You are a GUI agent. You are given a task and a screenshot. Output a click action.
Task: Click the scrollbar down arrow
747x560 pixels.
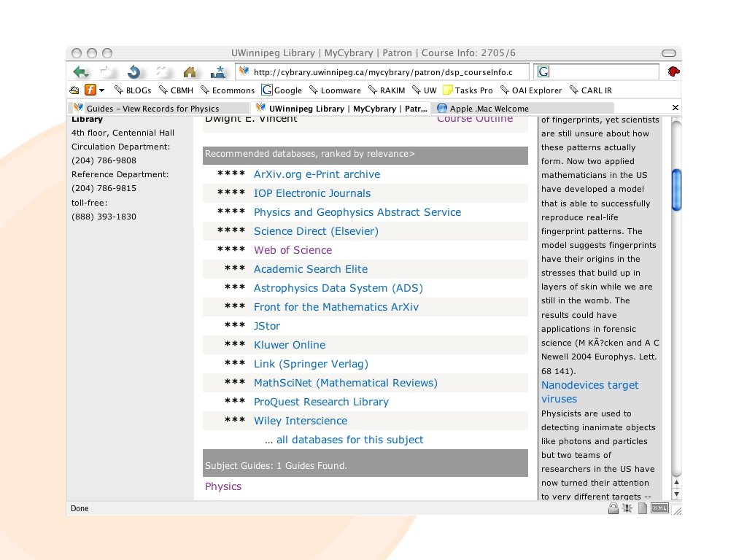tap(676, 494)
